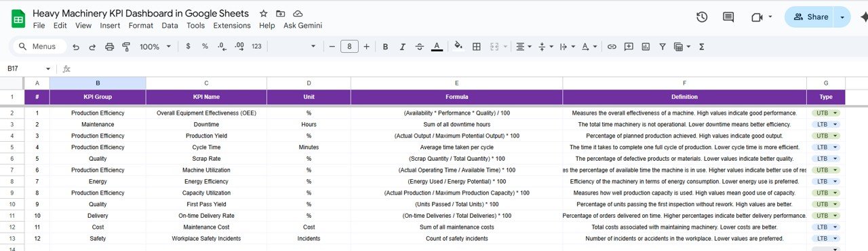Open Ask Gemini menu
The height and width of the screenshot is (251, 868).
click(302, 26)
